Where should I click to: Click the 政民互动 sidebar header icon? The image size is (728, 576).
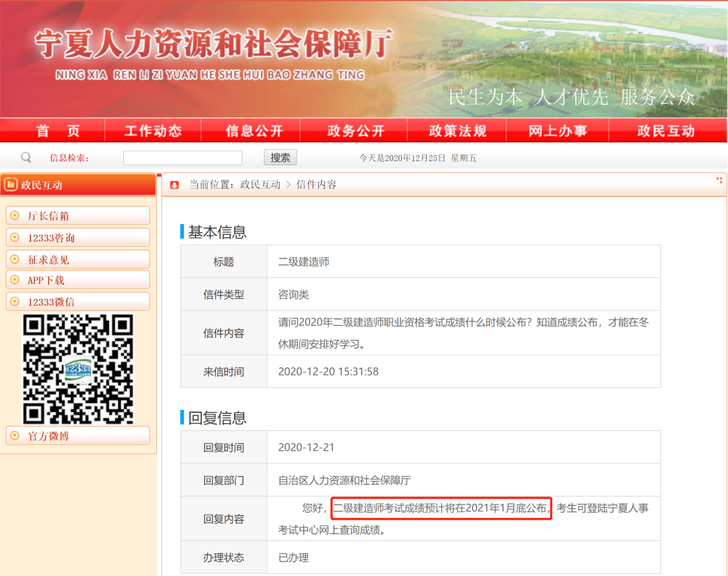[x=11, y=185]
